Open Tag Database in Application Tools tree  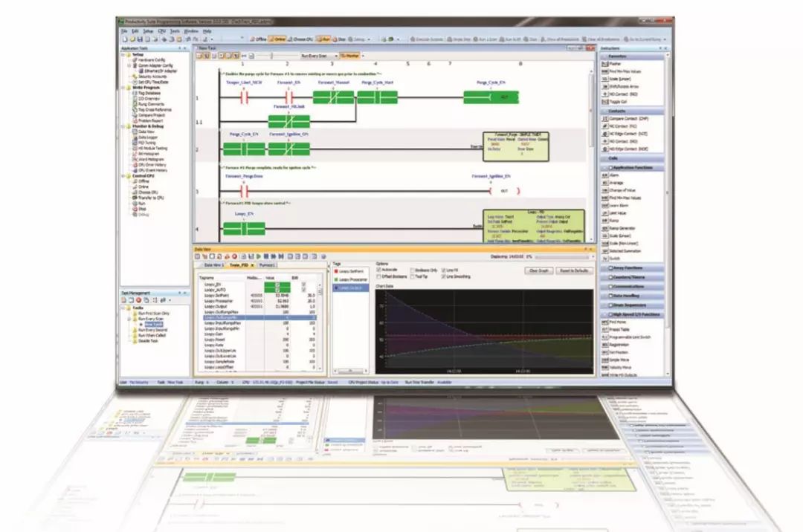click(x=146, y=93)
